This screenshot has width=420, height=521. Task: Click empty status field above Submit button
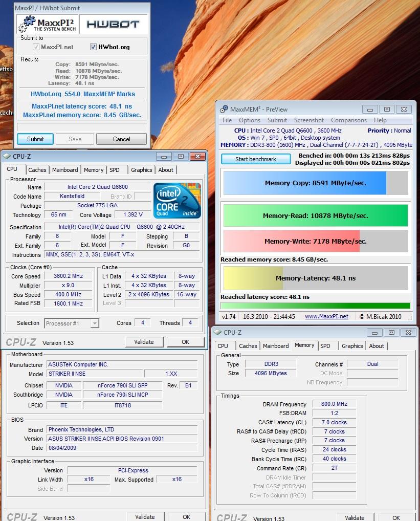[82, 126]
